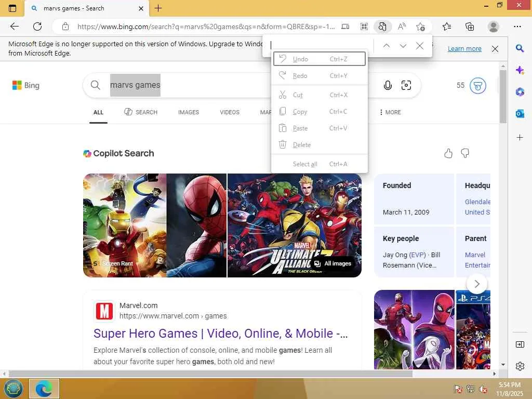Close the find on page bar
532x399 pixels.
point(420,46)
